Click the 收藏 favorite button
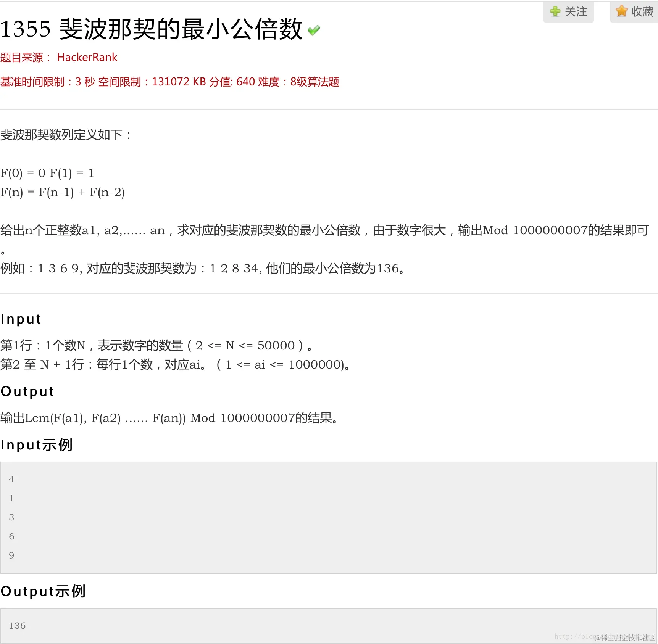 pos(634,12)
